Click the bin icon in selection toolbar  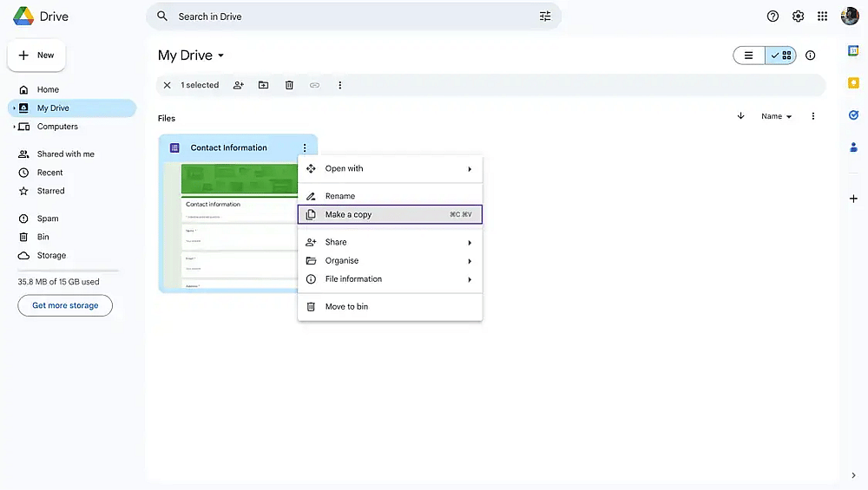[x=289, y=85]
